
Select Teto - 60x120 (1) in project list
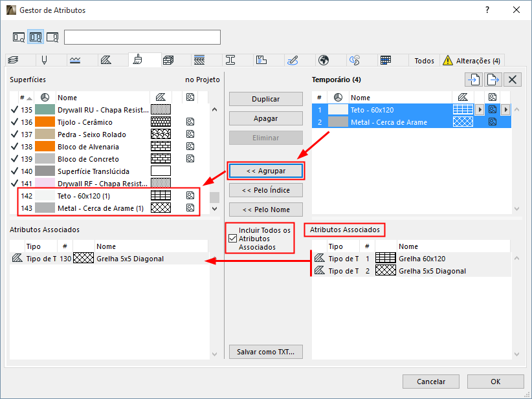[109, 195]
